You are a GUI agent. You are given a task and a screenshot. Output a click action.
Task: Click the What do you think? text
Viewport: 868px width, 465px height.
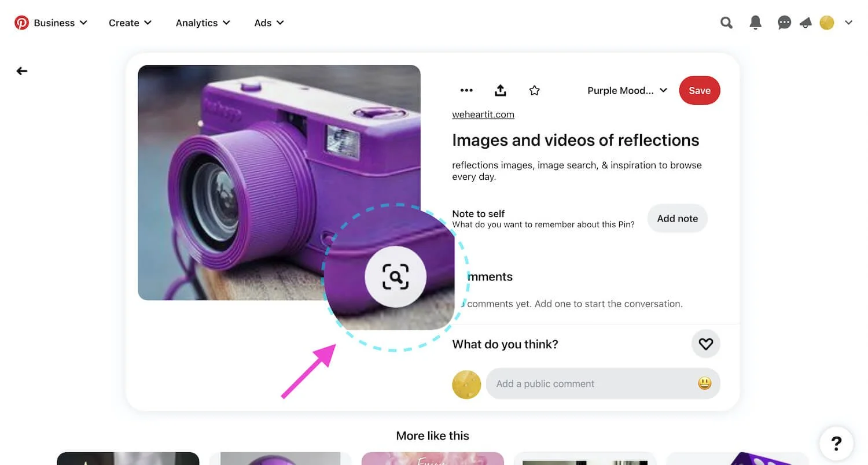tap(505, 344)
